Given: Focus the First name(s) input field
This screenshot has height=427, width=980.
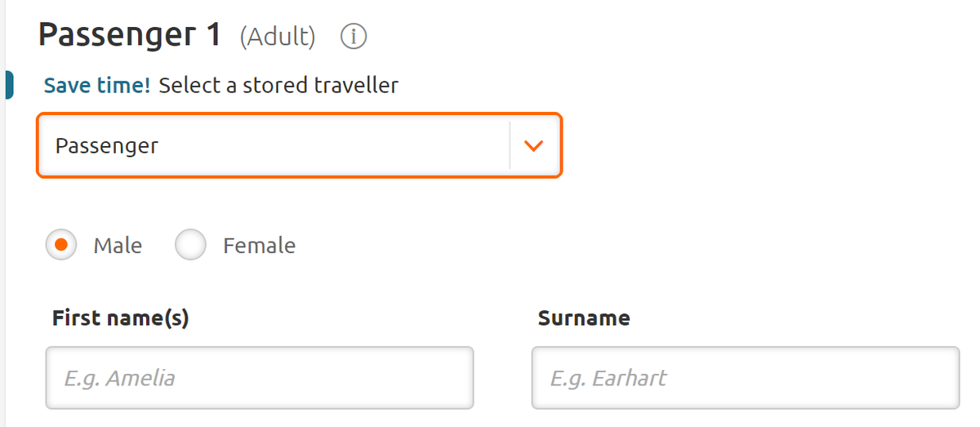Looking at the screenshot, I should [x=259, y=378].
